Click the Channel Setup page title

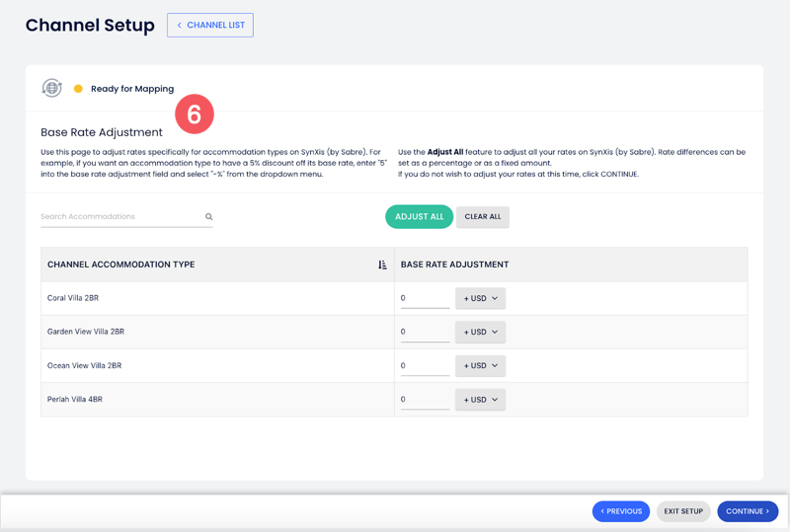tap(90, 26)
